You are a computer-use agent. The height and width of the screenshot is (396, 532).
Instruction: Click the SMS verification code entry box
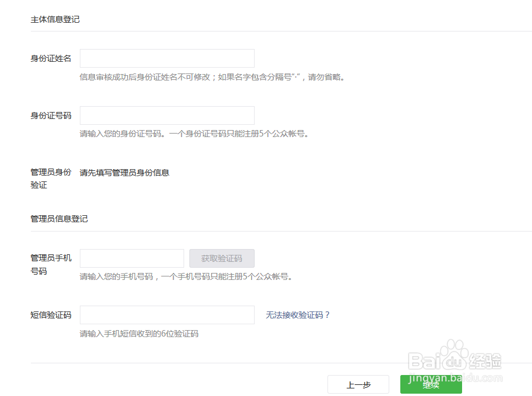click(x=167, y=315)
